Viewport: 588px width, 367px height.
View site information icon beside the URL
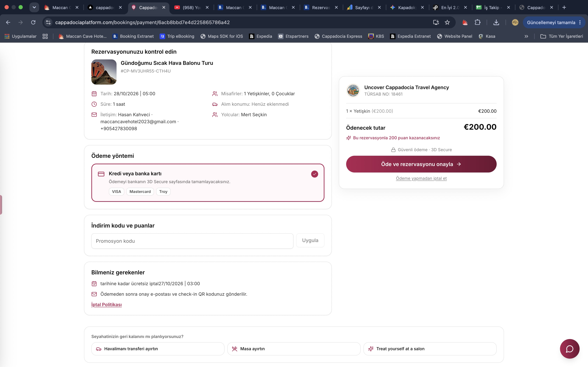point(48,22)
